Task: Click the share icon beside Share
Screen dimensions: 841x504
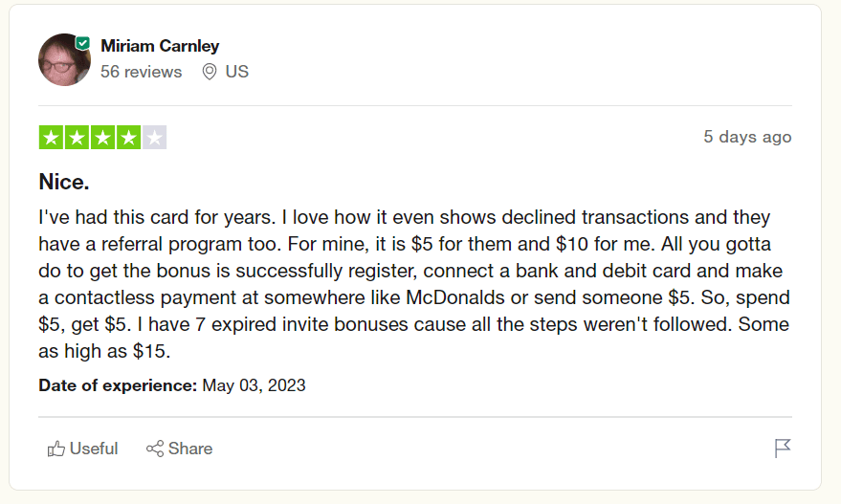Action: pos(155,449)
